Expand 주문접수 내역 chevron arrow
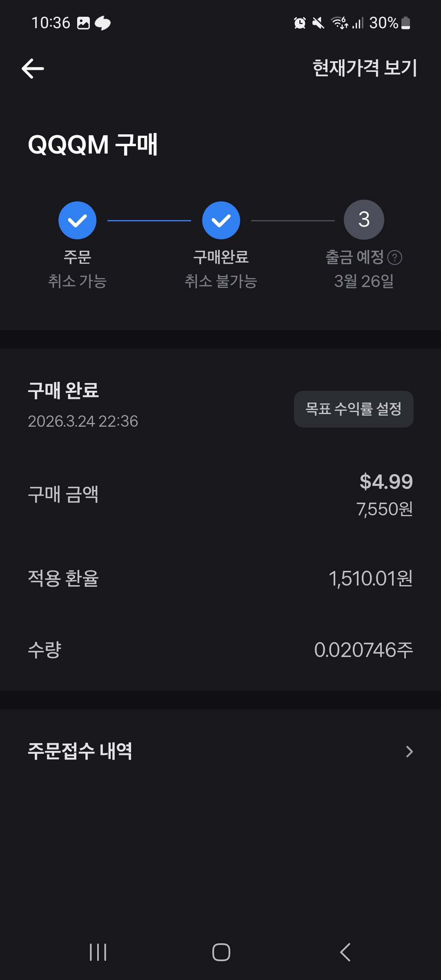The width and height of the screenshot is (441, 980). coord(409,751)
